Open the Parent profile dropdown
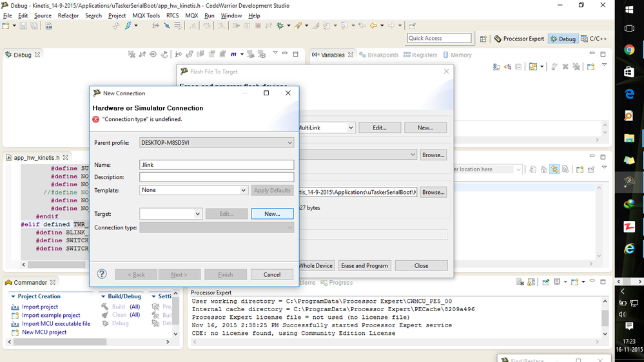 pos(217,143)
